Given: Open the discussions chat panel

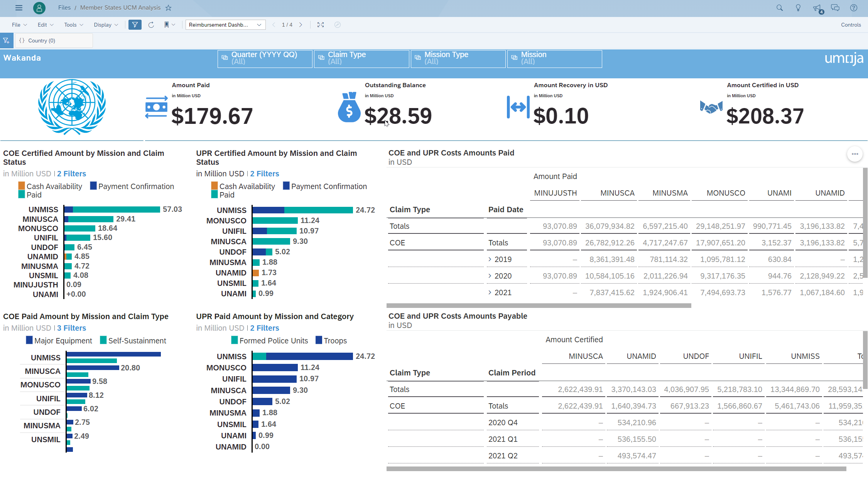Looking at the screenshot, I should point(835,8).
